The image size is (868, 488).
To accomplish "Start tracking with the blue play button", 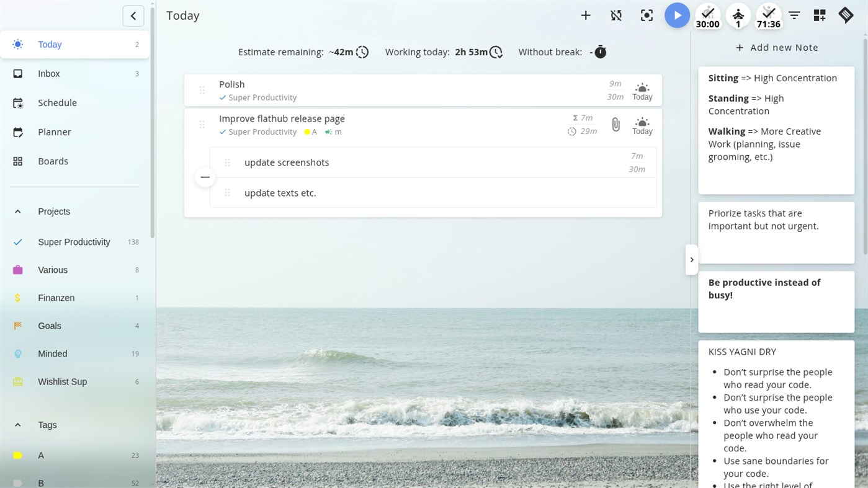I will pyautogui.click(x=677, y=15).
